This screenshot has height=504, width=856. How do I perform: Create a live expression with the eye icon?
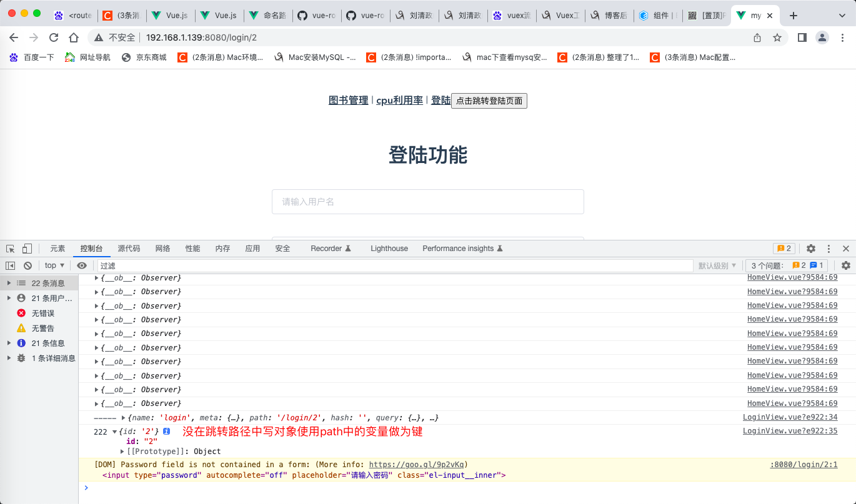click(x=82, y=265)
